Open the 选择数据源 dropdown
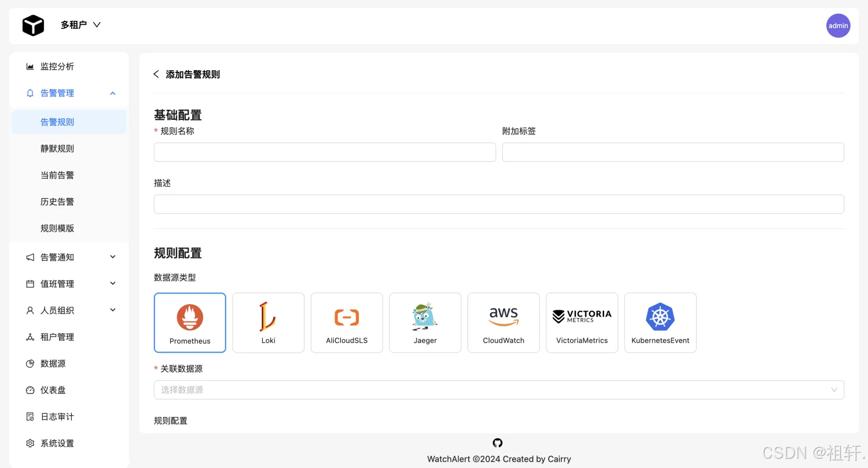Image resolution: width=868 pixels, height=468 pixels. tap(499, 390)
